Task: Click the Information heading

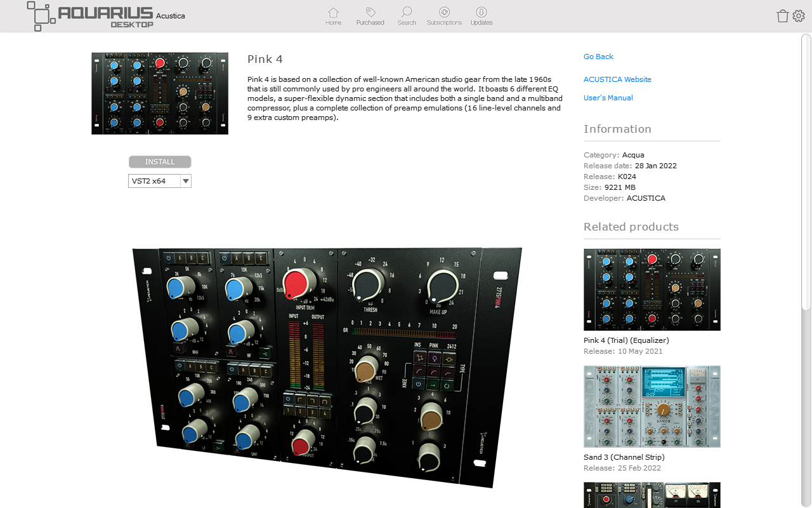Action: coord(617,129)
